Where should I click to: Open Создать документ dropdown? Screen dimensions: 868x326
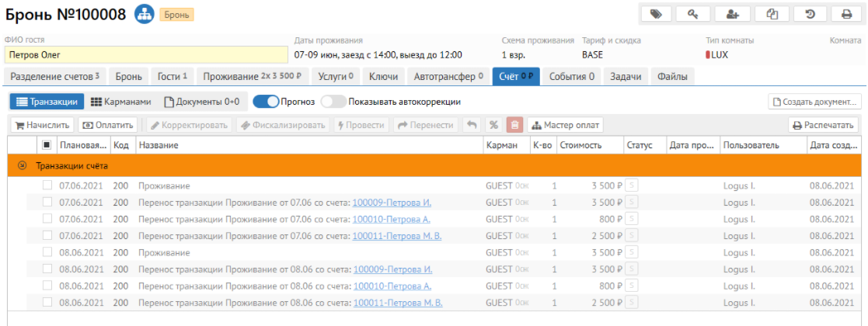(814, 102)
